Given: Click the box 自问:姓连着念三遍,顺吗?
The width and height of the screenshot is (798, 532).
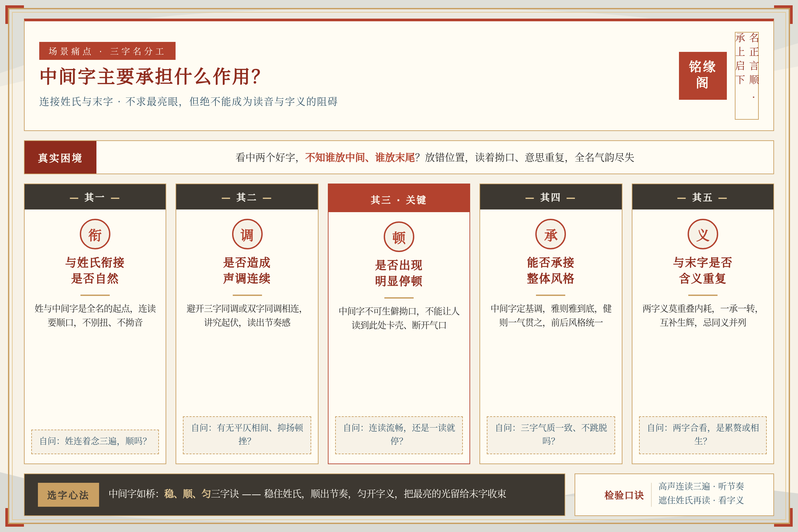Looking at the screenshot, I should 95,442.
